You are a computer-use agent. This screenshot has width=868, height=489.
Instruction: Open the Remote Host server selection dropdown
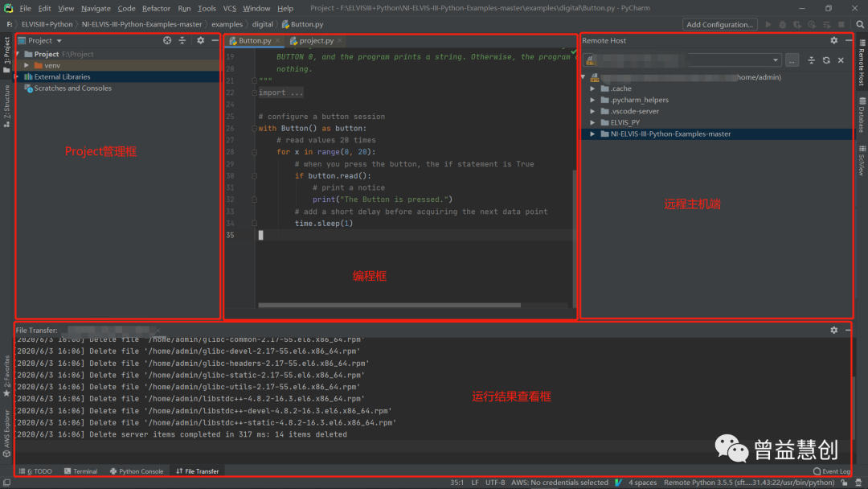coord(776,60)
